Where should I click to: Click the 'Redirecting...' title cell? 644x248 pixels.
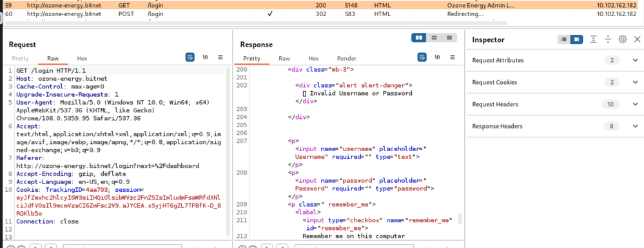[465, 14]
